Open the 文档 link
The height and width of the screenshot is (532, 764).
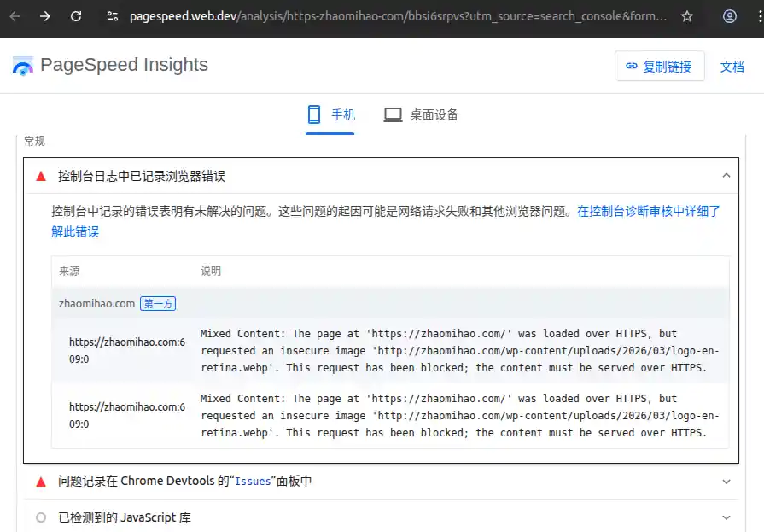732,67
